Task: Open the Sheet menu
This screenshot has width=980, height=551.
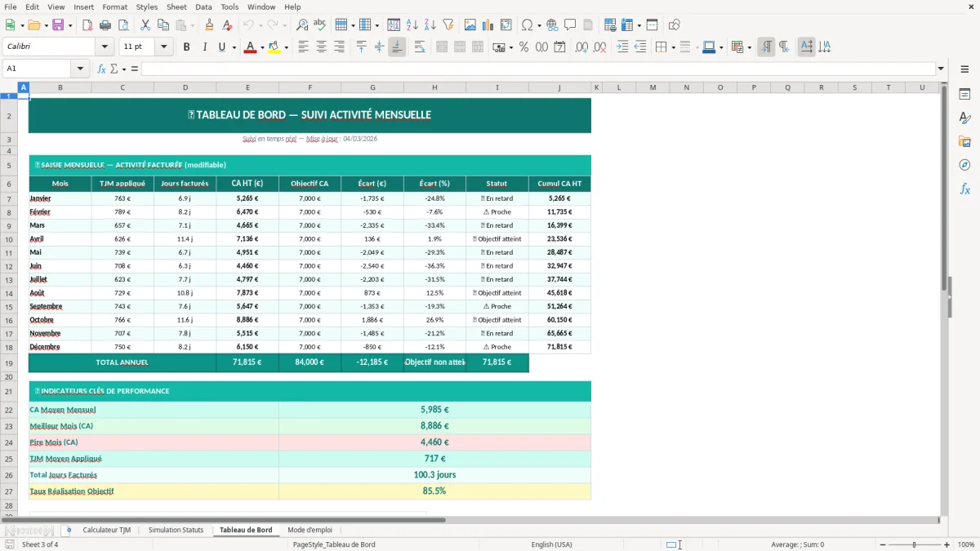Action: pos(176,7)
